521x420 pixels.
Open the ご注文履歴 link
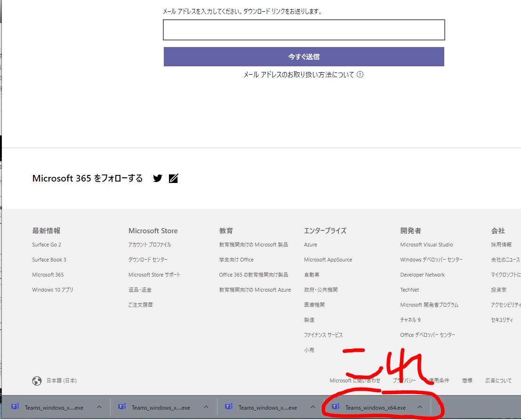[x=141, y=305]
